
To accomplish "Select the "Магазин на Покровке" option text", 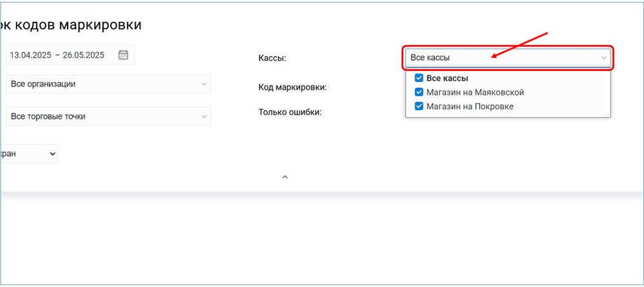I will pyautogui.click(x=469, y=106).
